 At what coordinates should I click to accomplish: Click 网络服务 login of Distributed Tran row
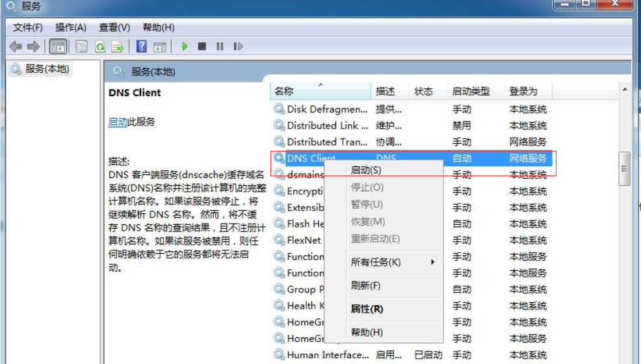pos(528,142)
